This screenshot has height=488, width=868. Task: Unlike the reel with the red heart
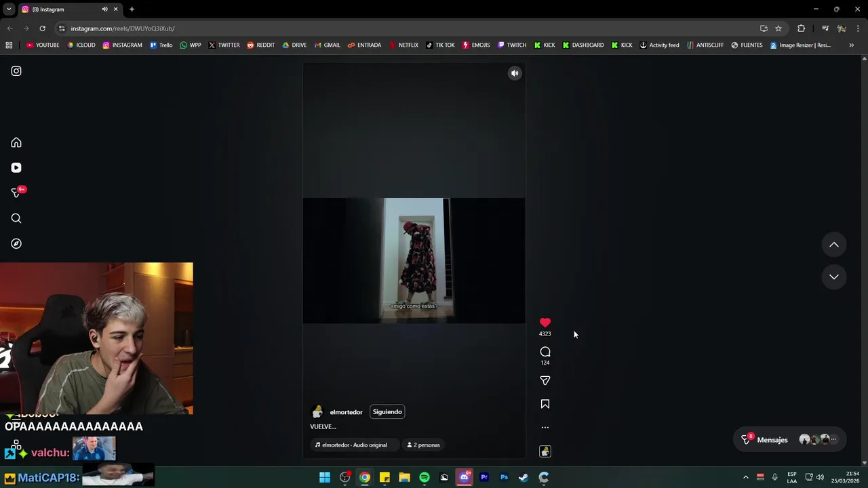(545, 323)
